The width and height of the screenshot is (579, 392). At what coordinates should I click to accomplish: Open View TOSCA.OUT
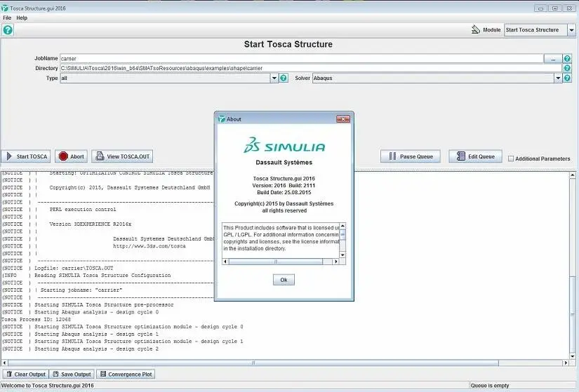122,156
